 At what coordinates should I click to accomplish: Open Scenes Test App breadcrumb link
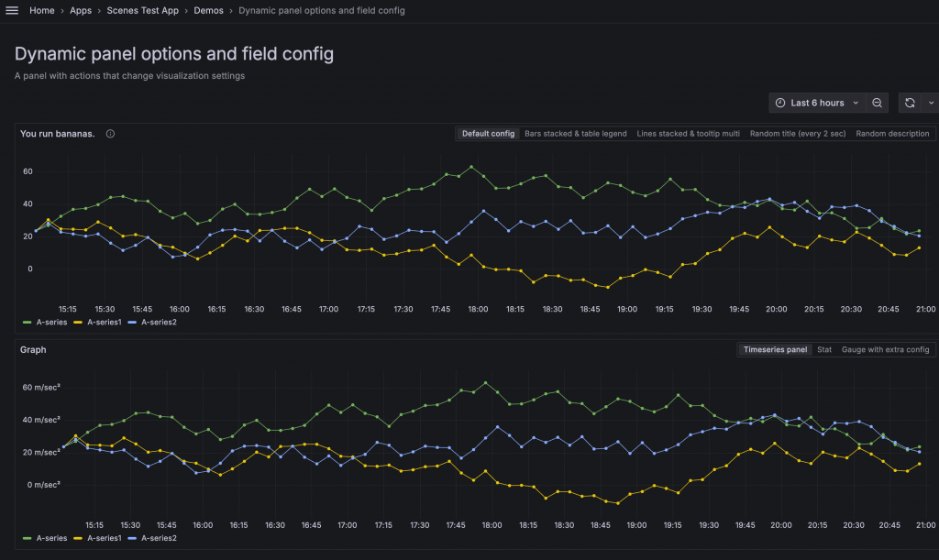[142, 11]
